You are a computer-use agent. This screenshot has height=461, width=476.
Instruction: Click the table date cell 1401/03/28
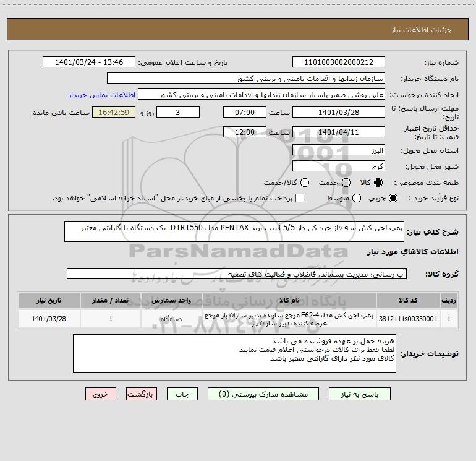tap(49, 319)
